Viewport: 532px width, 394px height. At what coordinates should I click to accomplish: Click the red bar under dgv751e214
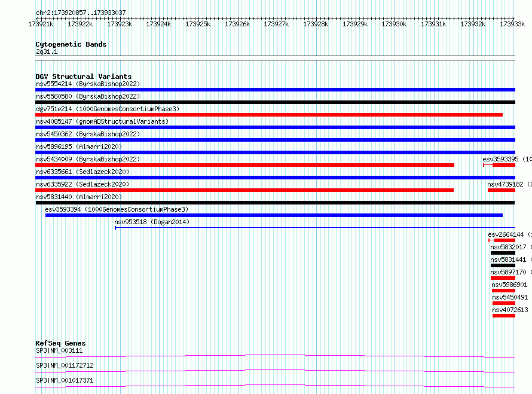pos(269,115)
